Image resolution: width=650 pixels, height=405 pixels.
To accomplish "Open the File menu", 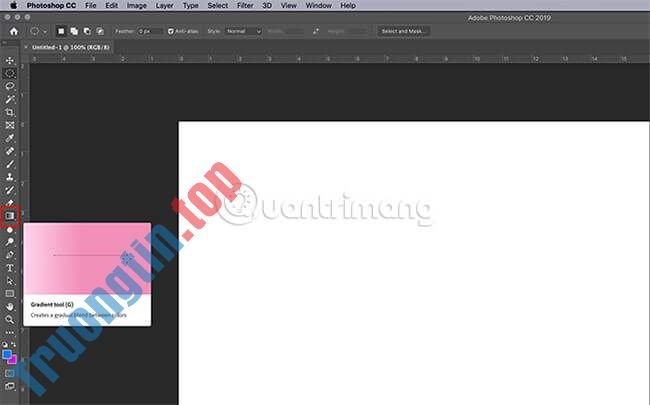I will pos(90,5).
